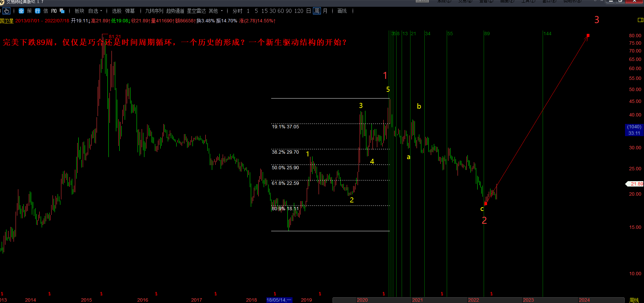Select the 60-minute period
Image resolution: width=644 pixels, height=303 pixels.
pos(281,11)
